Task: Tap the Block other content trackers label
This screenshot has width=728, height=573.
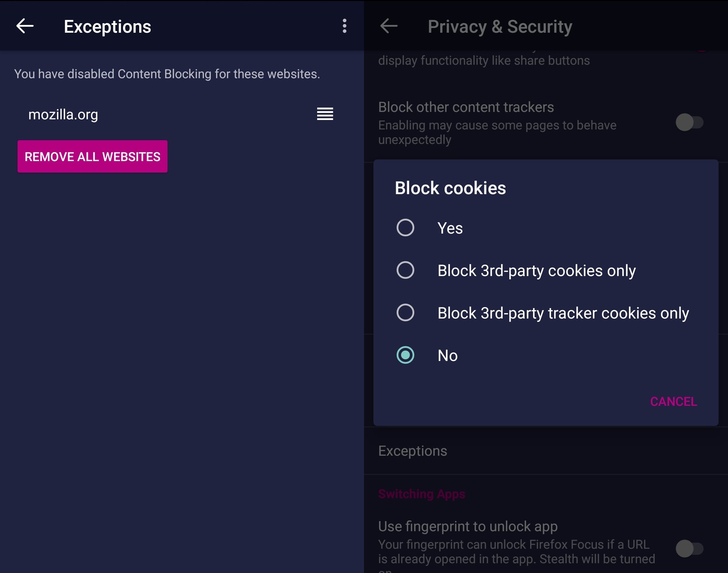Action: click(x=466, y=107)
